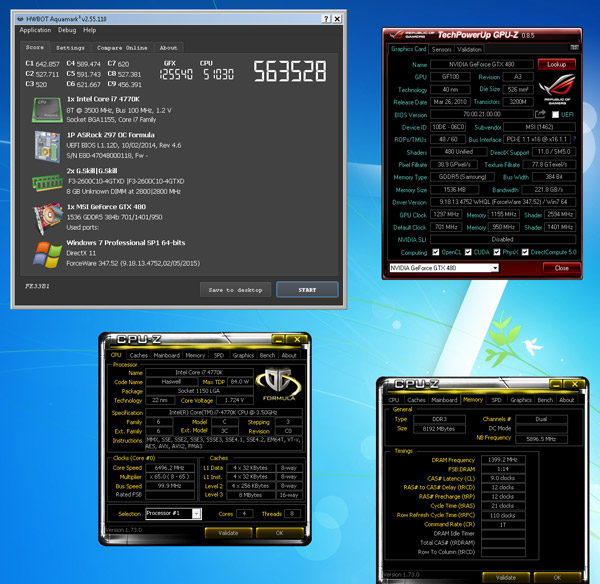The height and width of the screenshot is (584, 600).
Task: Open Mainboard tab in CPU-Z processor window
Action: (x=167, y=355)
